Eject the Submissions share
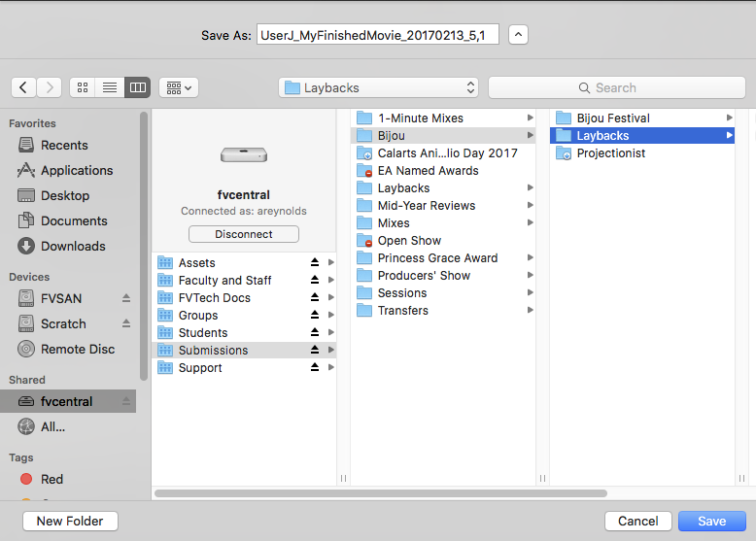756x541 pixels. [315, 350]
